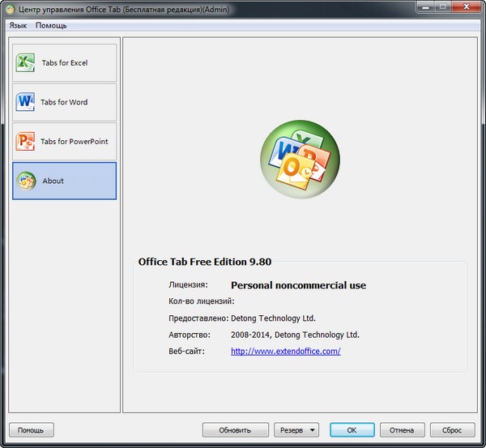This screenshot has height=448, width=486.
Task: Open the Язык menu
Action: tap(18, 25)
